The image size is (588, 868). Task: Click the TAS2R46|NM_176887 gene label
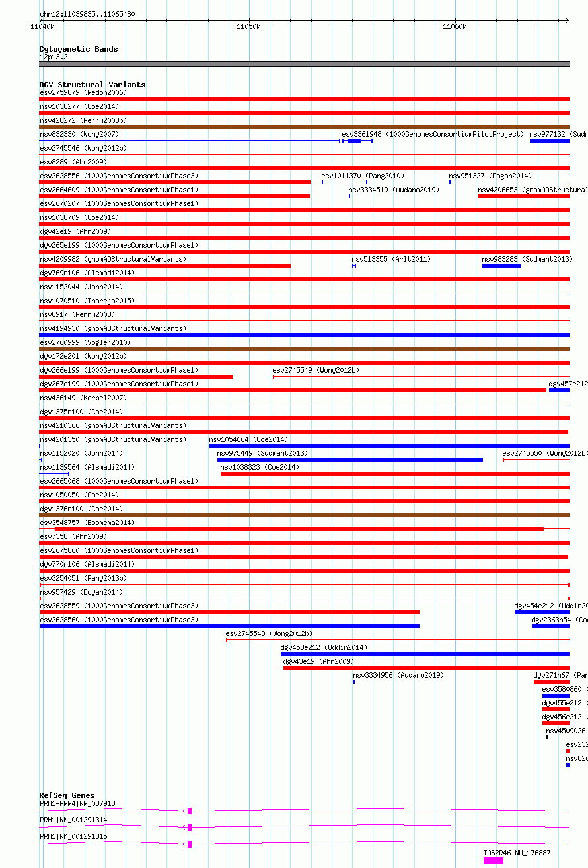517,853
